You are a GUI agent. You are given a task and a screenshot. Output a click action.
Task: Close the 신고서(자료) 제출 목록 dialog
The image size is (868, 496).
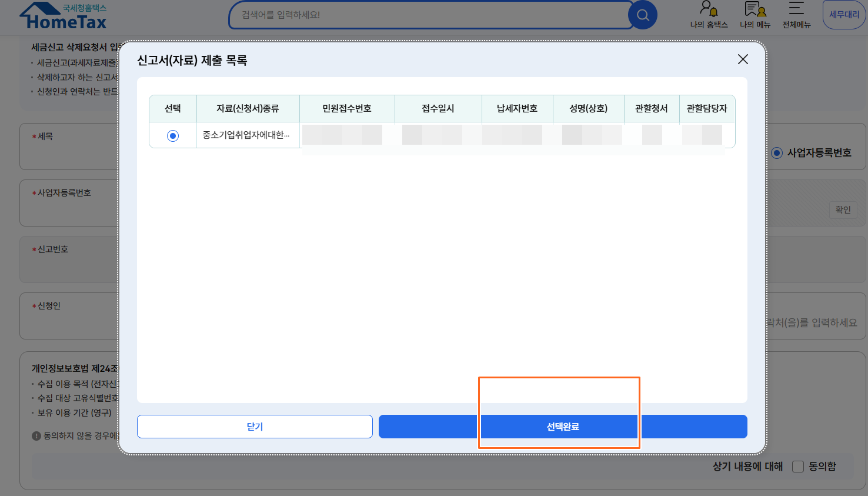click(x=743, y=59)
